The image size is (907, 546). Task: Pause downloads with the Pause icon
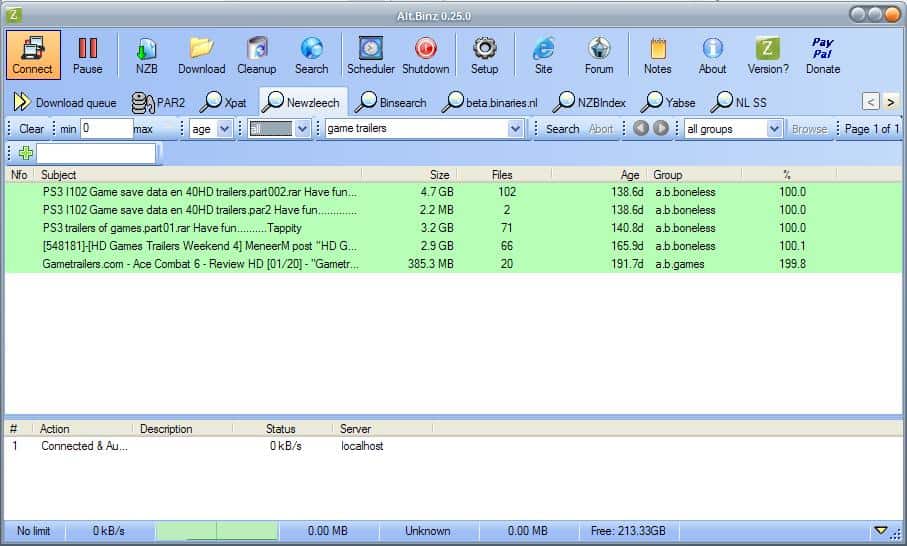(87, 55)
